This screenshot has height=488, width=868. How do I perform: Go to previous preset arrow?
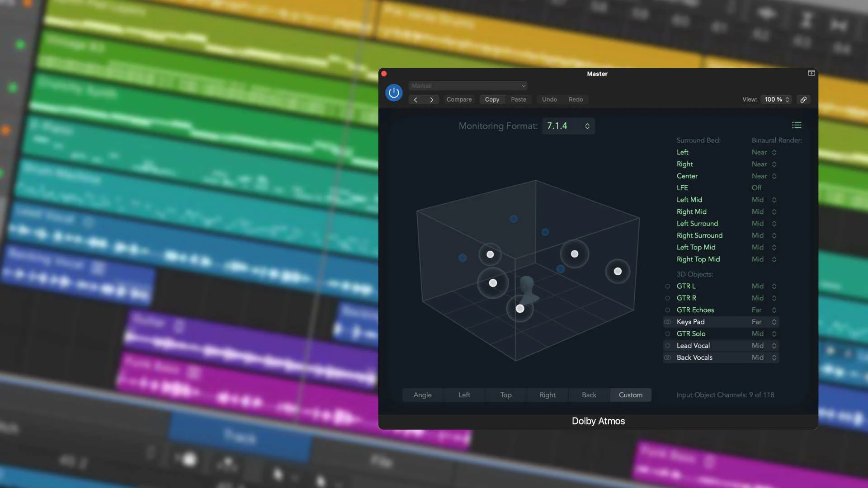coord(415,99)
